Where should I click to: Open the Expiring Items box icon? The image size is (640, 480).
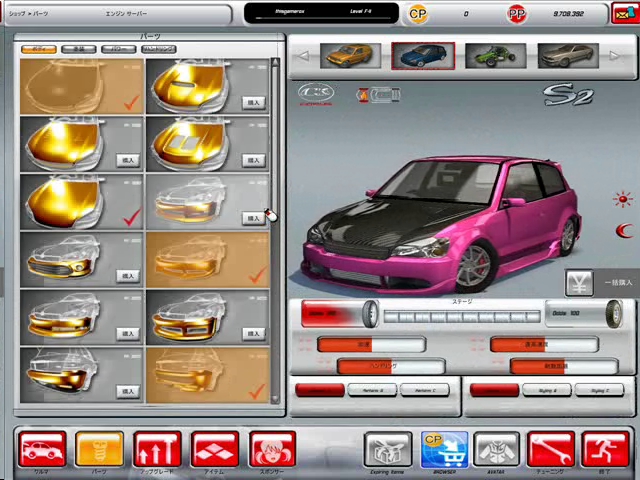click(x=388, y=450)
